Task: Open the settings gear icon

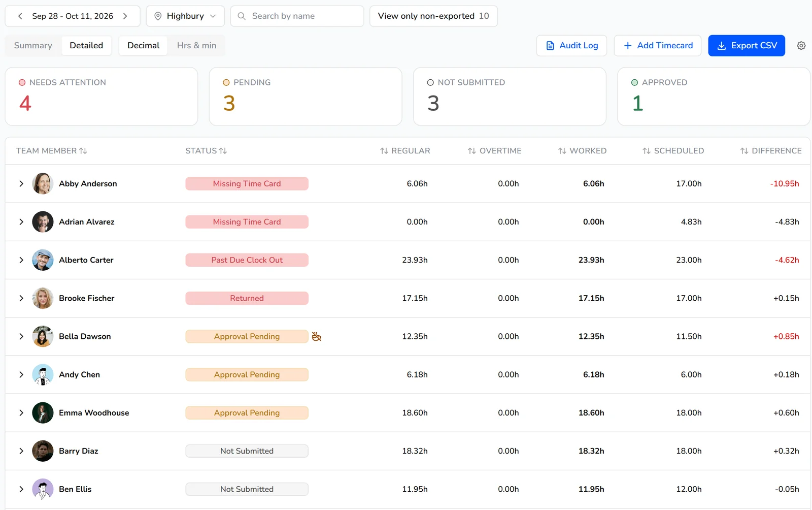Action: coord(801,46)
